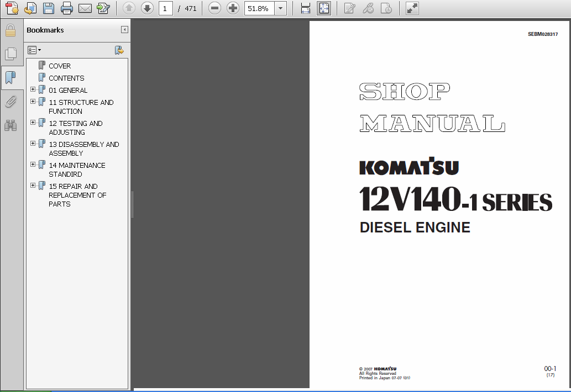Expand 12 TESTING AND ADJUSTING bookmark

(x=33, y=123)
